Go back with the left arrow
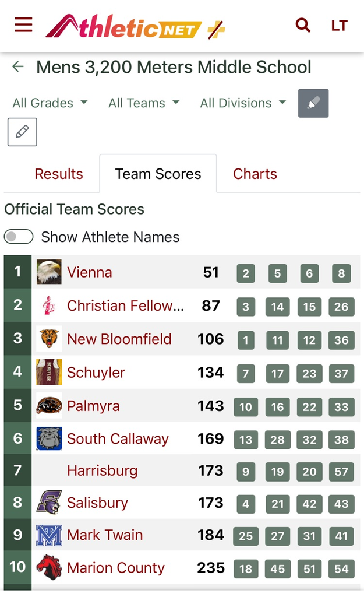Image resolution: width=364 pixels, height=597 pixels. click(18, 67)
